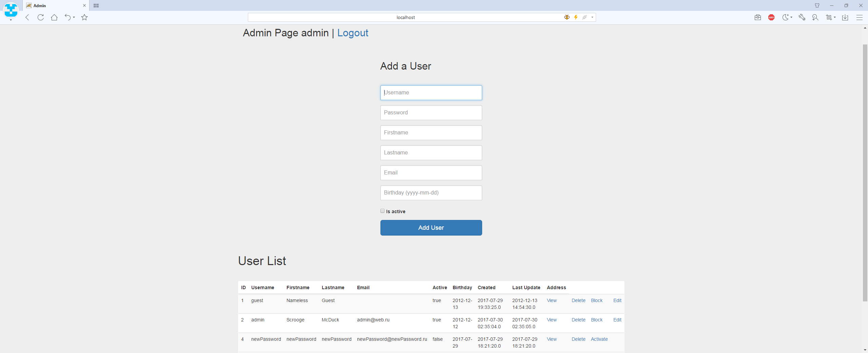This screenshot has width=868, height=353.
Task: Edit the guest user
Action: tap(617, 300)
